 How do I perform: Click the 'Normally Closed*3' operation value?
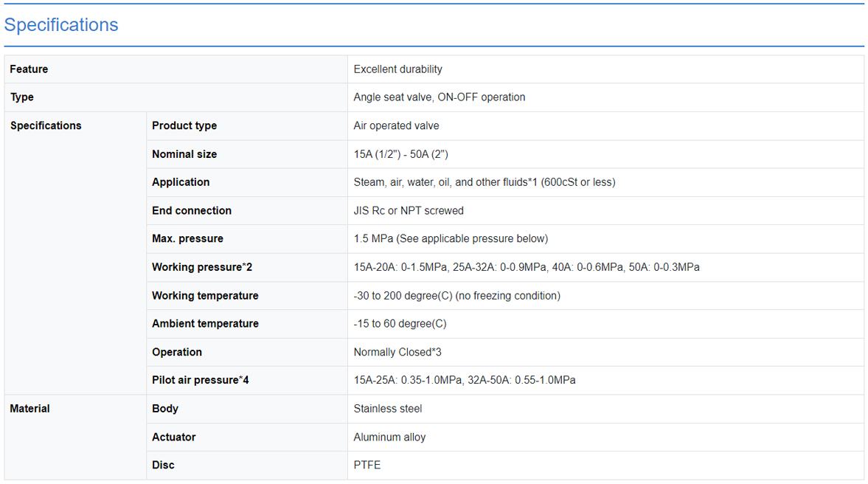[397, 352]
